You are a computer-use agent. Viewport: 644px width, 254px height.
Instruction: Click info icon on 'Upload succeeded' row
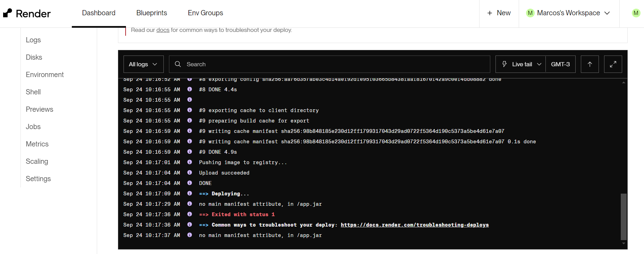point(189,172)
